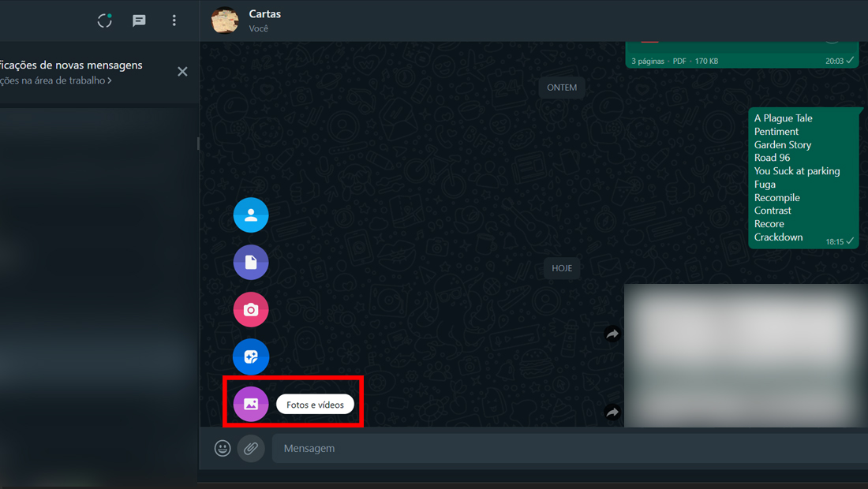The image size is (868, 489).
Task: Start a new chat
Action: (139, 21)
